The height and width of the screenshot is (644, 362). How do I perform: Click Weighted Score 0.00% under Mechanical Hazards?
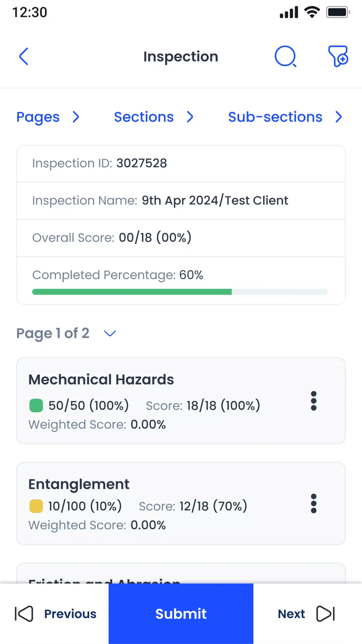tap(97, 425)
